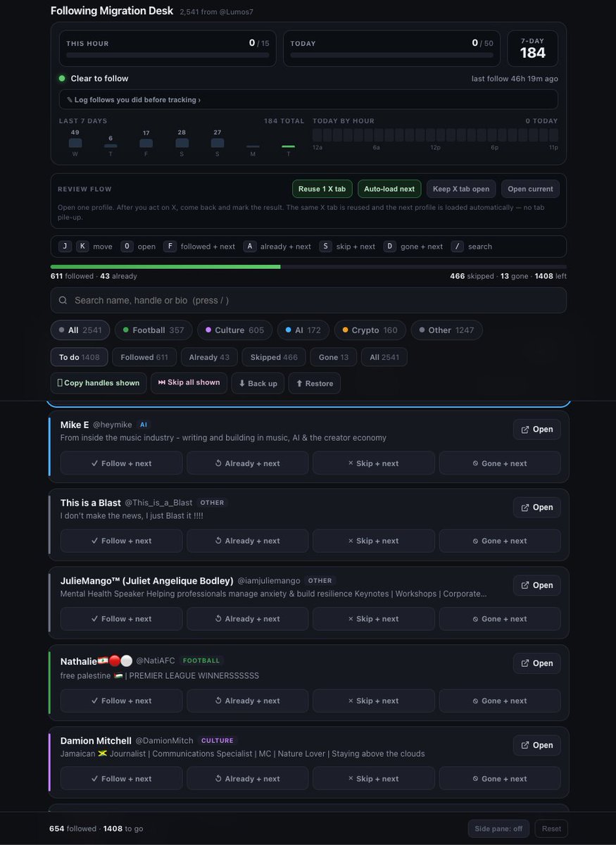Click the Reset button
616x845 pixels.
pos(551,829)
